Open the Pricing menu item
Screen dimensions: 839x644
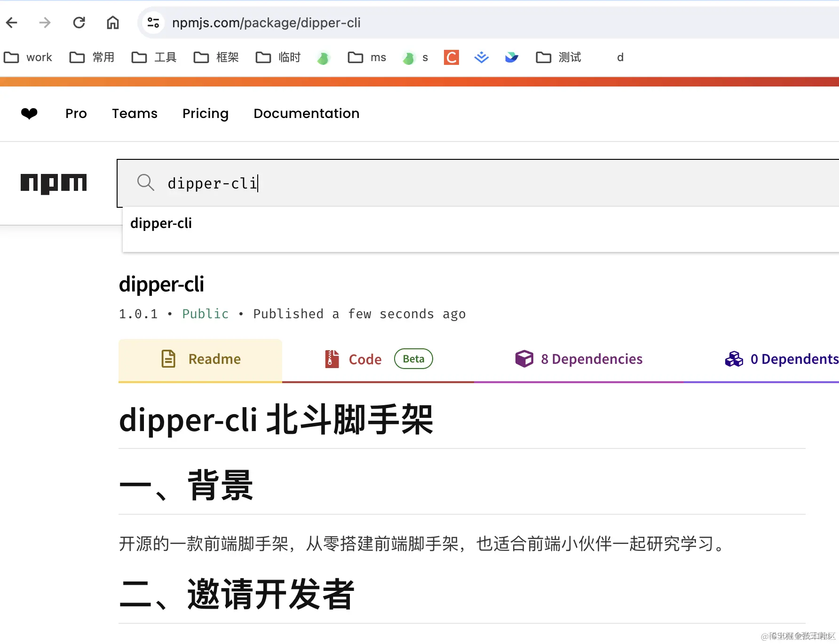(205, 113)
